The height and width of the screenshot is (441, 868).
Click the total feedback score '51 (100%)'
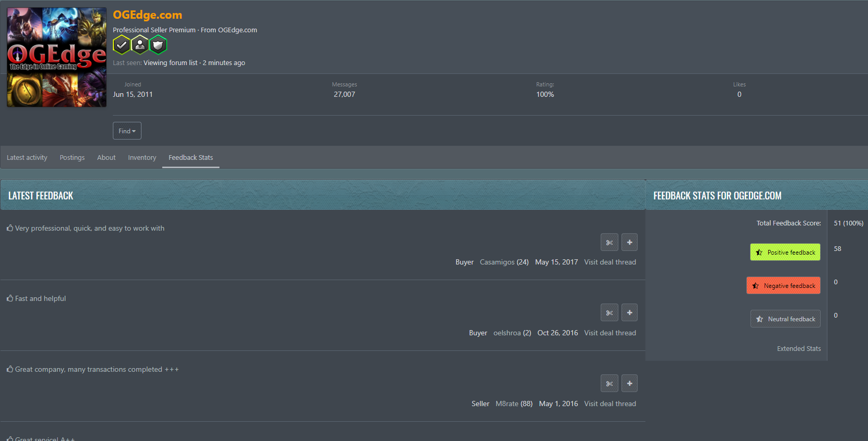click(848, 223)
